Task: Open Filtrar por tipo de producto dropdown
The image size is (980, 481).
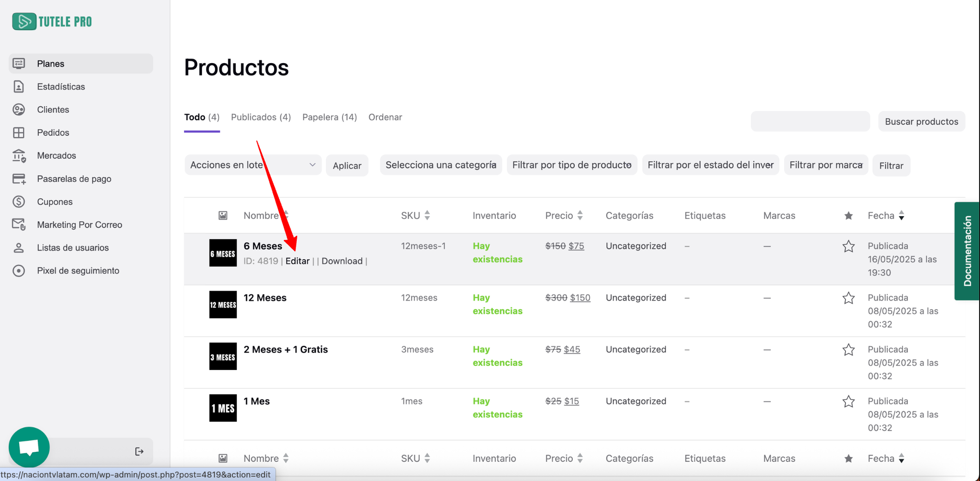Action: (x=572, y=165)
